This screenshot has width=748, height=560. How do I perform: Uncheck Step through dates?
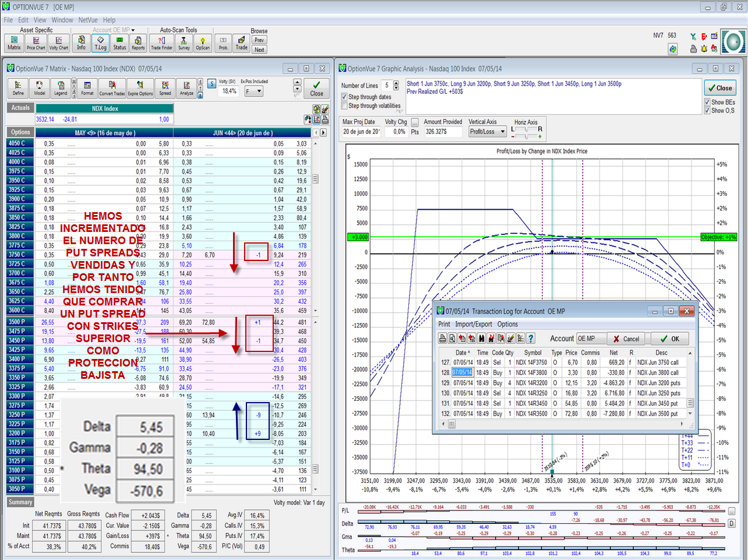[x=344, y=97]
